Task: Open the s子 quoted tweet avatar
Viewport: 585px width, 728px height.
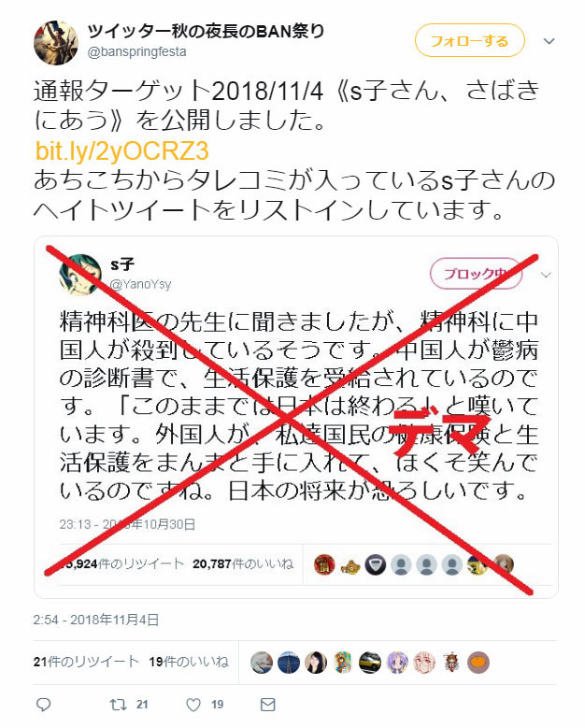Action: (80, 275)
